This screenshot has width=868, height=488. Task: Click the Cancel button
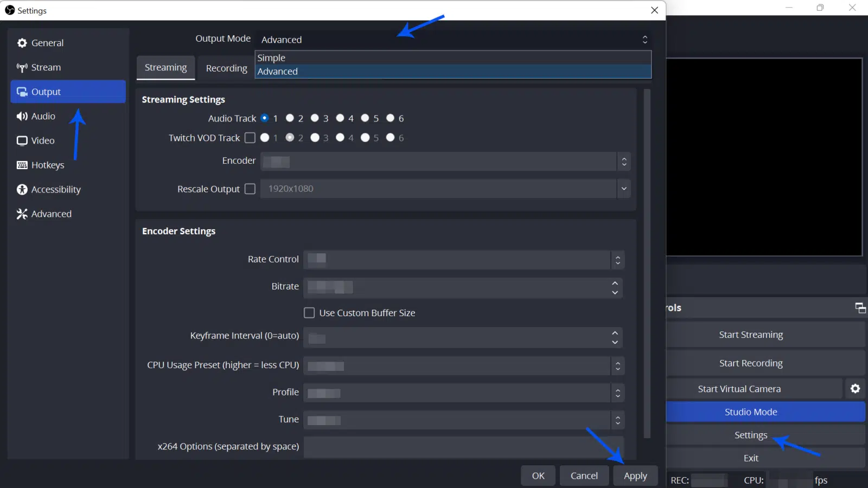584,476
